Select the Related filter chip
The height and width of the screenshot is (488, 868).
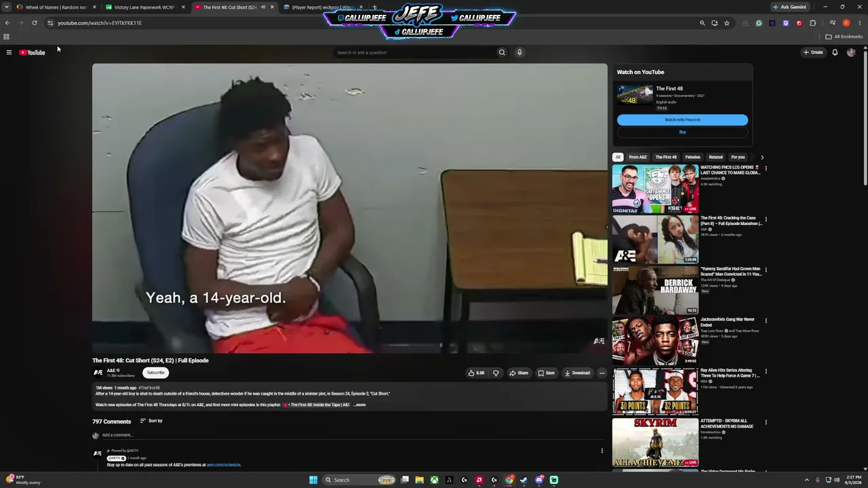(x=715, y=157)
